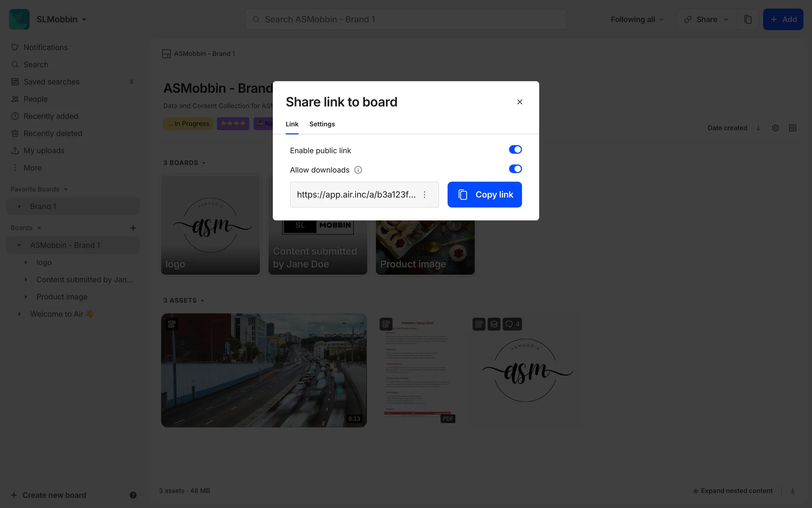Select the Link tab

point(292,124)
